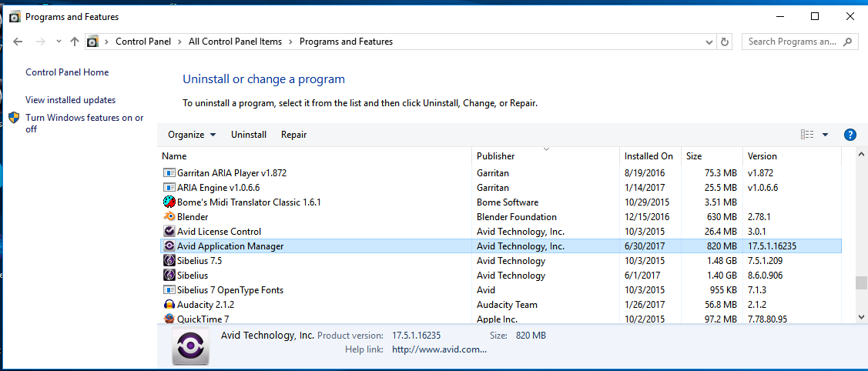Click Bome's Midi Translator Classic icon
The height and width of the screenshot is (371, 868).
coord(169,202)
